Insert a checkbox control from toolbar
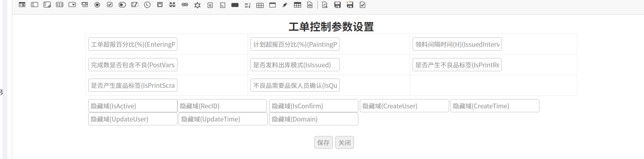Image resolution: width=644 pixels, height=159 pixels. (110, 5)
